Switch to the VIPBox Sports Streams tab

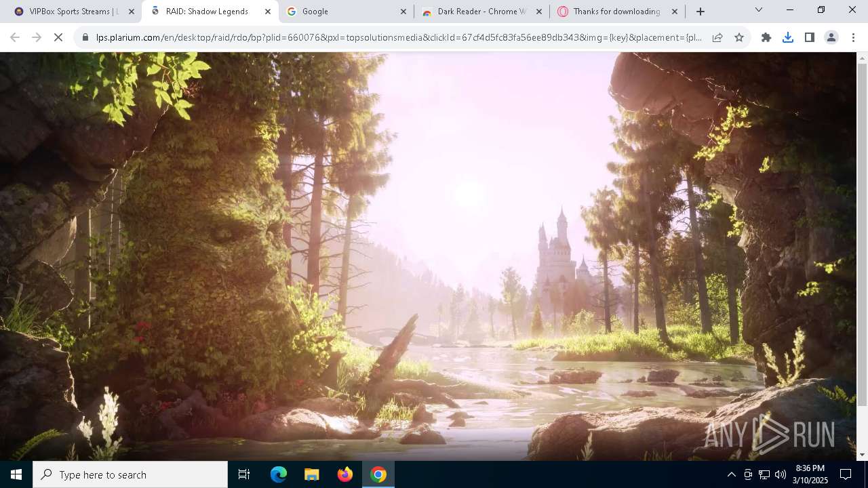(x=66, y=12)
